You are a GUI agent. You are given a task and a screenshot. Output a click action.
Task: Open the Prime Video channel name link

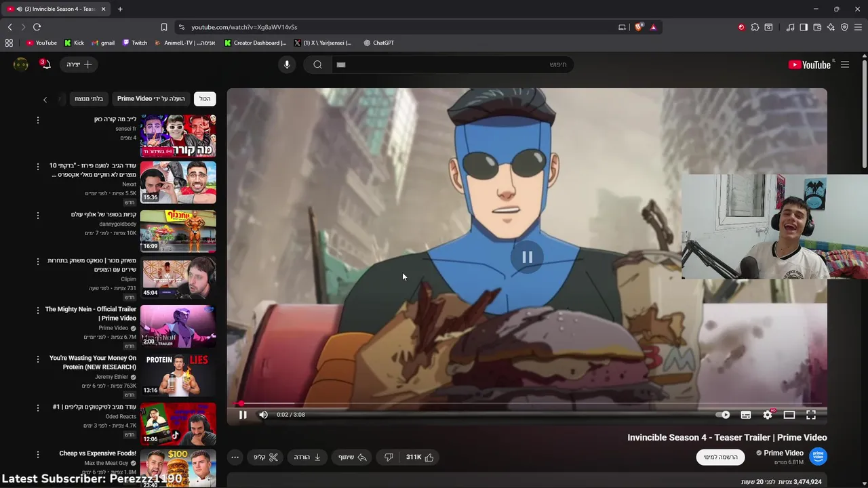tap(783, 453)
